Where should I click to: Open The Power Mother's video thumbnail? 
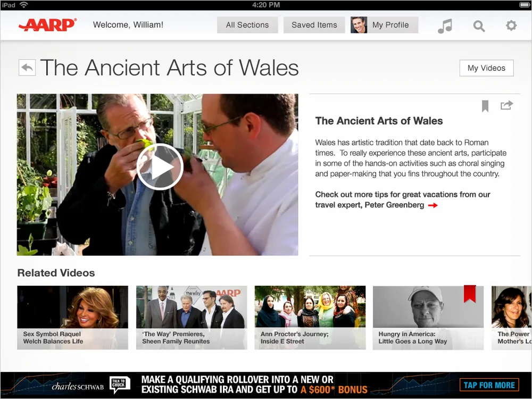point(512,318)
